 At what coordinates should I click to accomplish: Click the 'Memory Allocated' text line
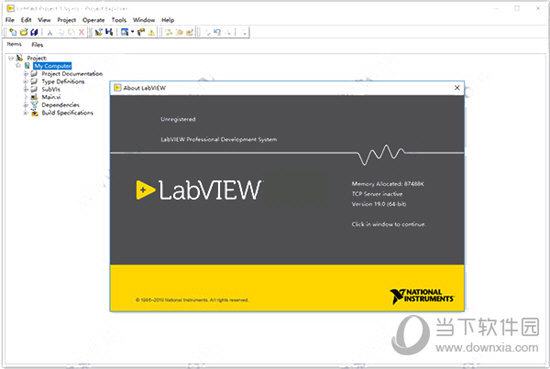point(388,183)
